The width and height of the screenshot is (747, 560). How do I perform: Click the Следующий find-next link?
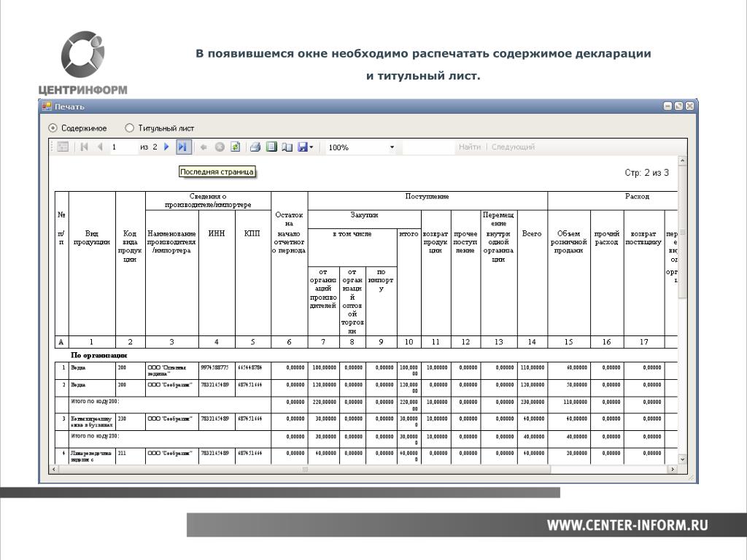pyautogui.click(x=513, y=147)
